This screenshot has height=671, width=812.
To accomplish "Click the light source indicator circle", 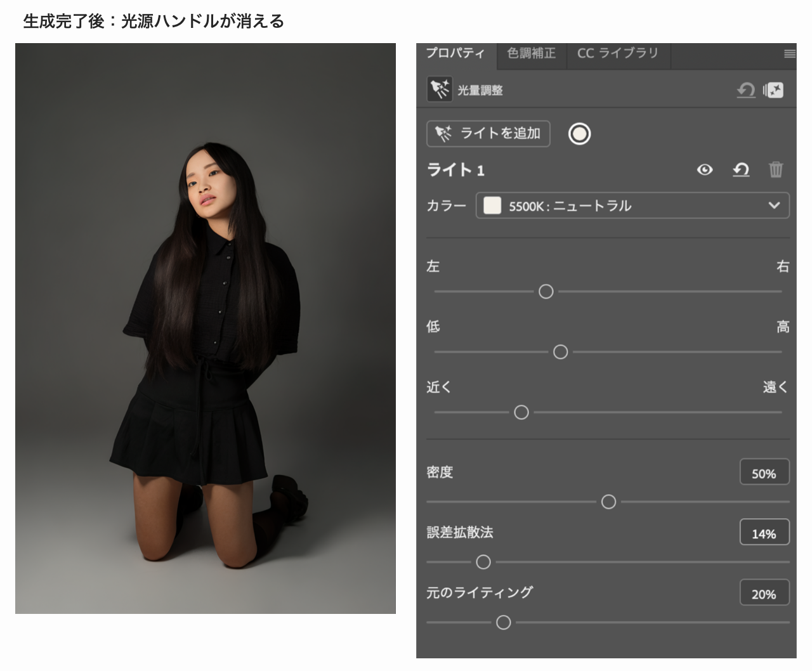I will point(579,134).
